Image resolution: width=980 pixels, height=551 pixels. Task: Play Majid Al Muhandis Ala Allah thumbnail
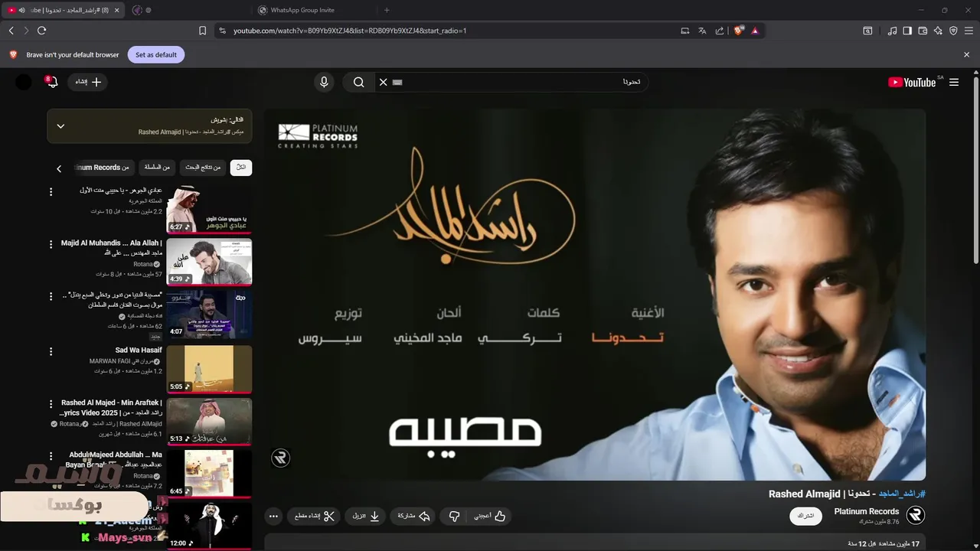[209, 262]
